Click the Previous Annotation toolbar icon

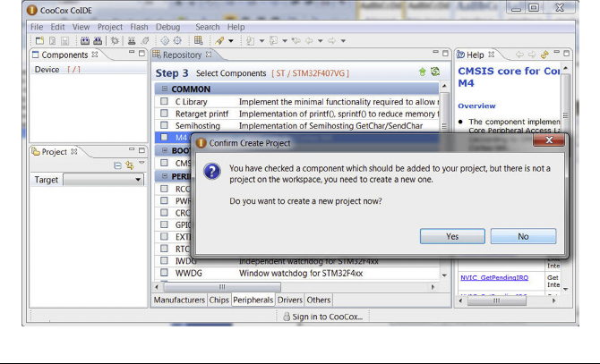273,41
